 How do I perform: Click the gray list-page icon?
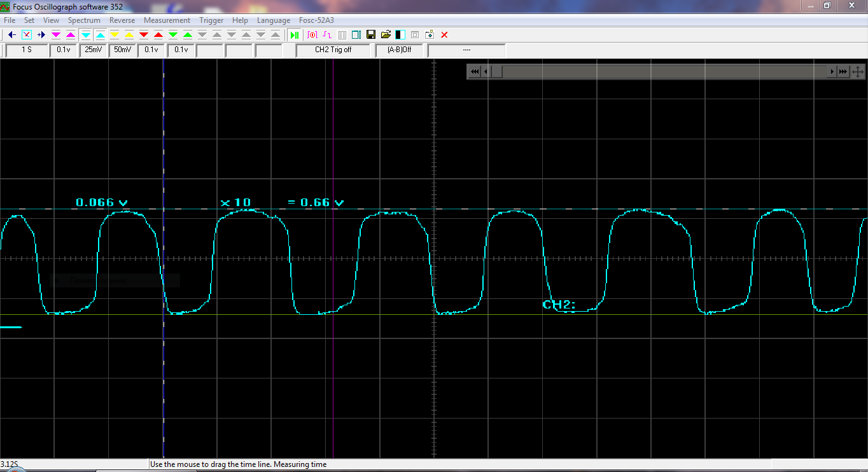342,35
